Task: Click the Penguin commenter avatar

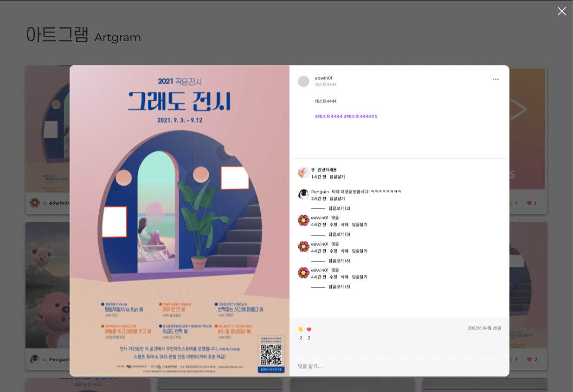Action: pos(303,194)
